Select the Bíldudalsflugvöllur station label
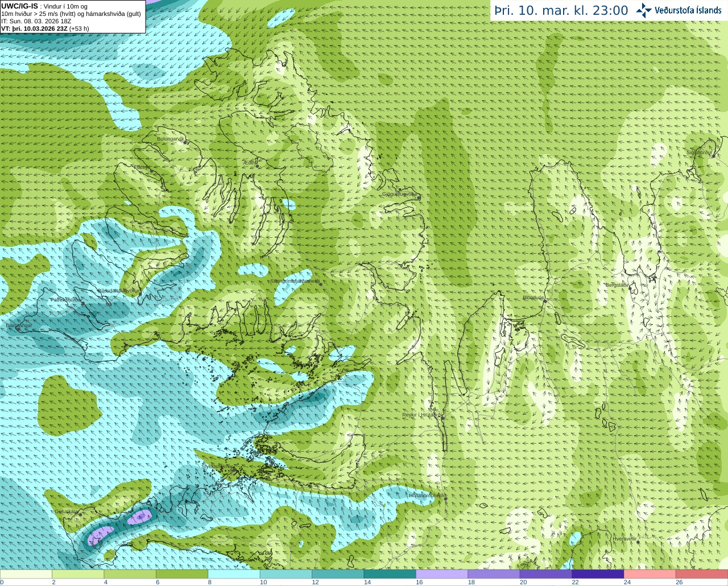 (x=118, y=291)
